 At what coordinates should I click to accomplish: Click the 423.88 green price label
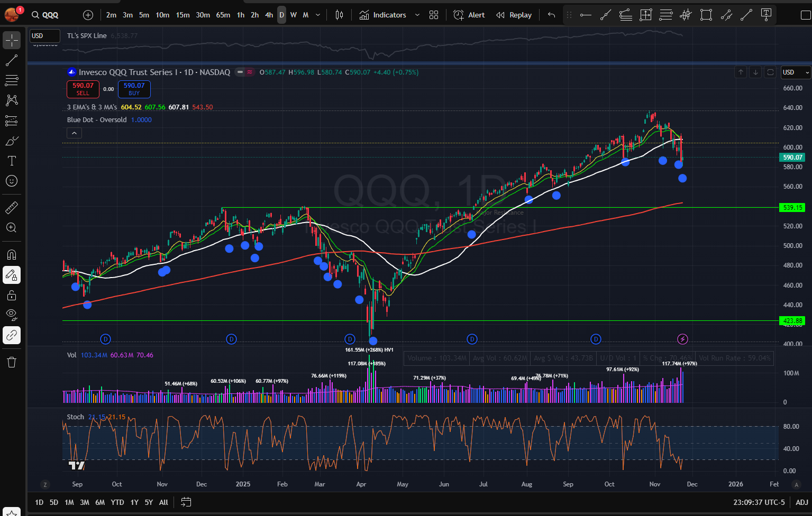click(x=792, y=320)
